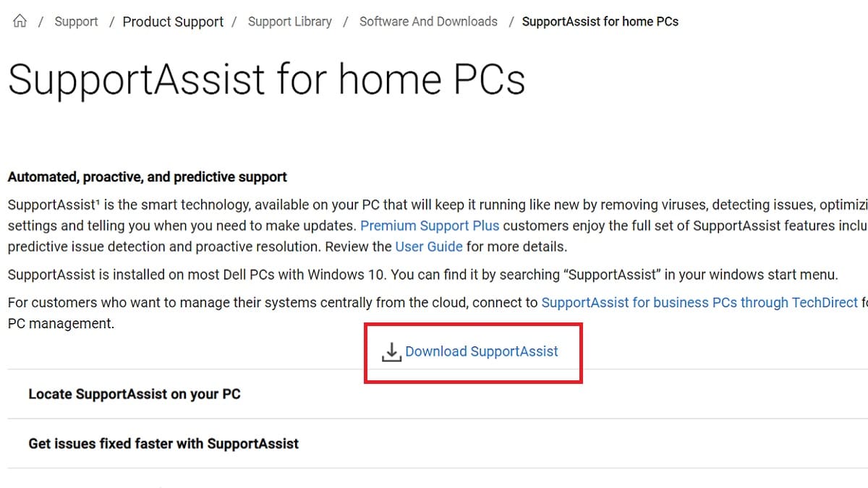Open the Premium Support Plus link

430,226
